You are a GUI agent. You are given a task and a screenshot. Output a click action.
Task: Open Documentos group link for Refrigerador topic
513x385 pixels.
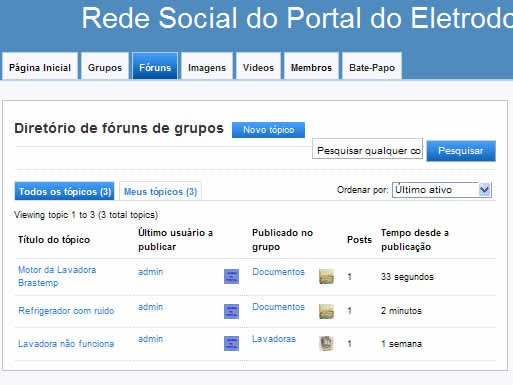coord(278,307)
